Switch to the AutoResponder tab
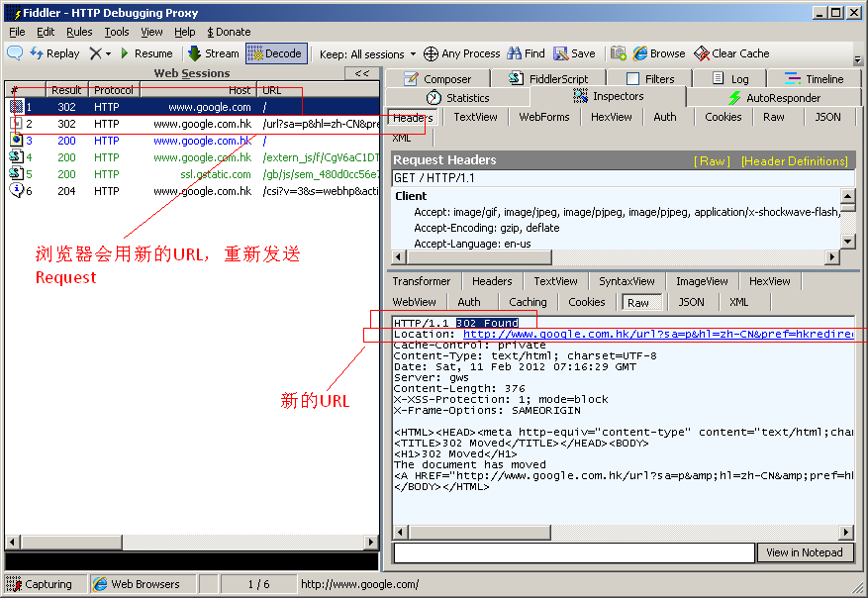Screen dimensions: 868x598 pos(780,98)
